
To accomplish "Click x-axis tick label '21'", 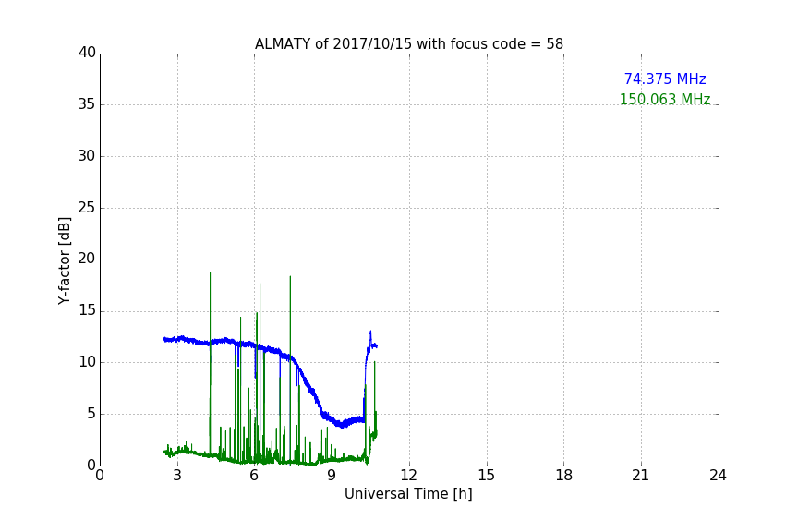I will point(641,476).
